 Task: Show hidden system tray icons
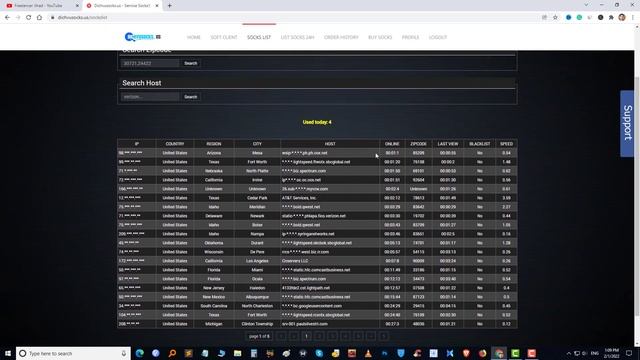coord(569,353)
